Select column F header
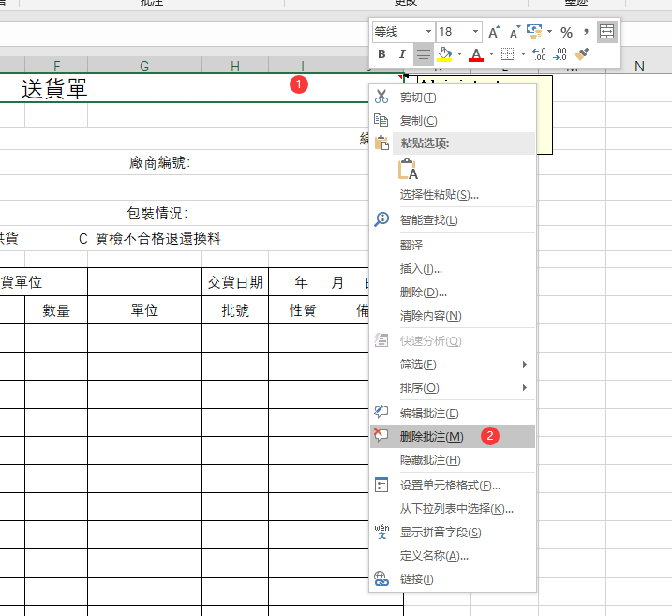The height and width of the screenshot is (616, 672). [x=56, y=66]
